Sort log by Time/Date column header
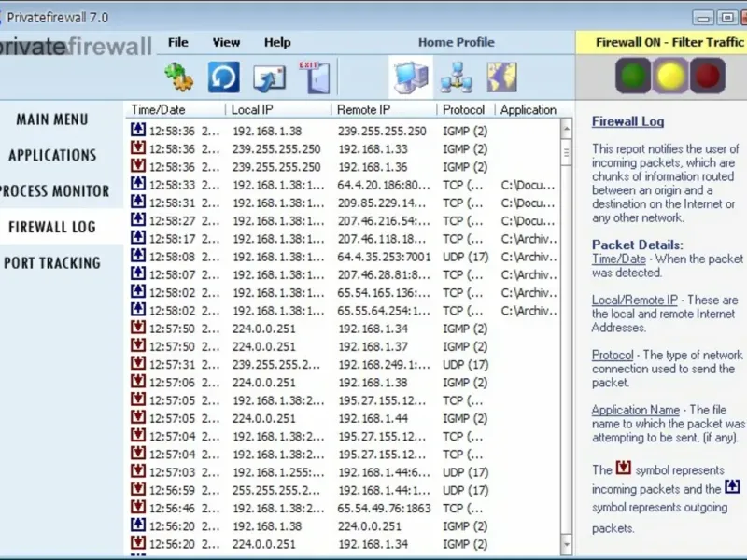The image size is (747, 560). click(x=158, y=110)
